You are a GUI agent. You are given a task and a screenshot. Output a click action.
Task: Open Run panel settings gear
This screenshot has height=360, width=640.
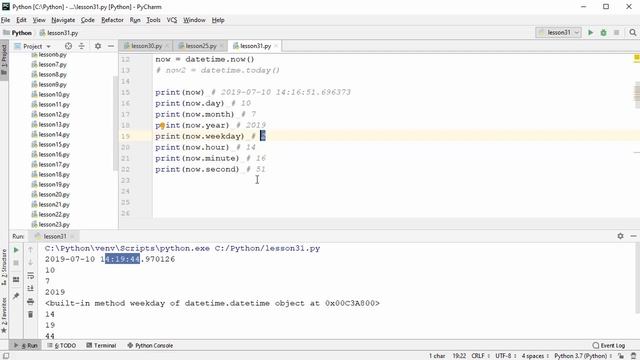620,236
